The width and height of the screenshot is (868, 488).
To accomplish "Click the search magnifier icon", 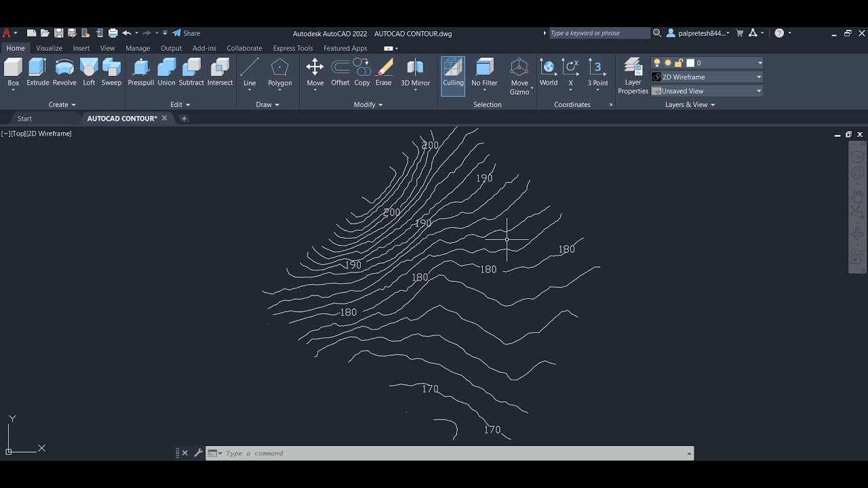I will click(x=656, y=33).
